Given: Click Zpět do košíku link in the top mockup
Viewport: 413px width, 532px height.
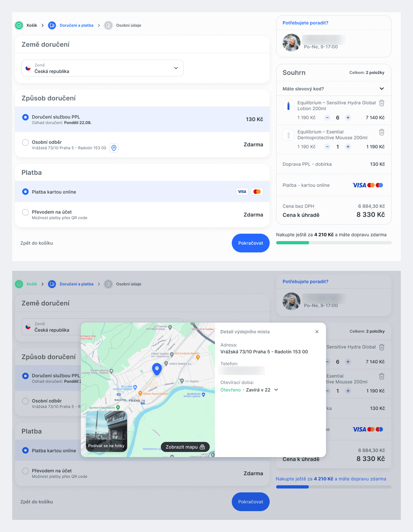Looking at the screenshot, I should (x=37, y=243).
